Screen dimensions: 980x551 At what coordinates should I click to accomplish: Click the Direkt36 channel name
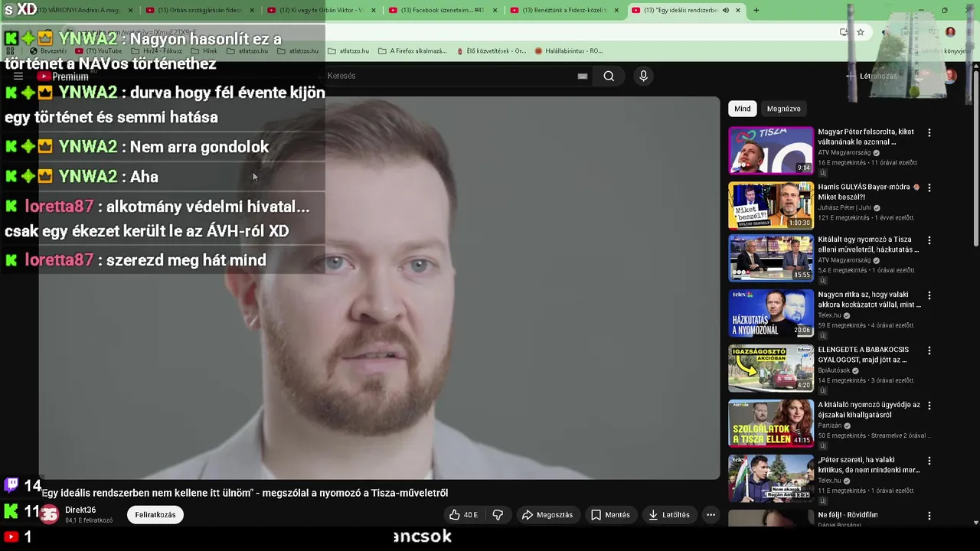80,510
